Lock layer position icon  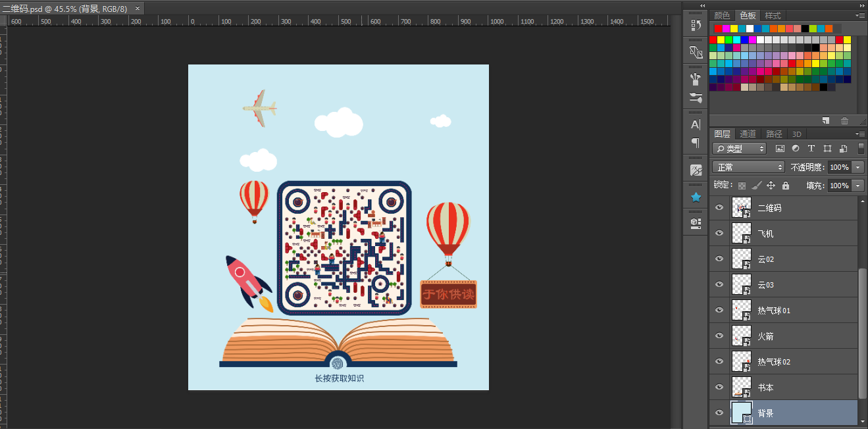point(771,186)
